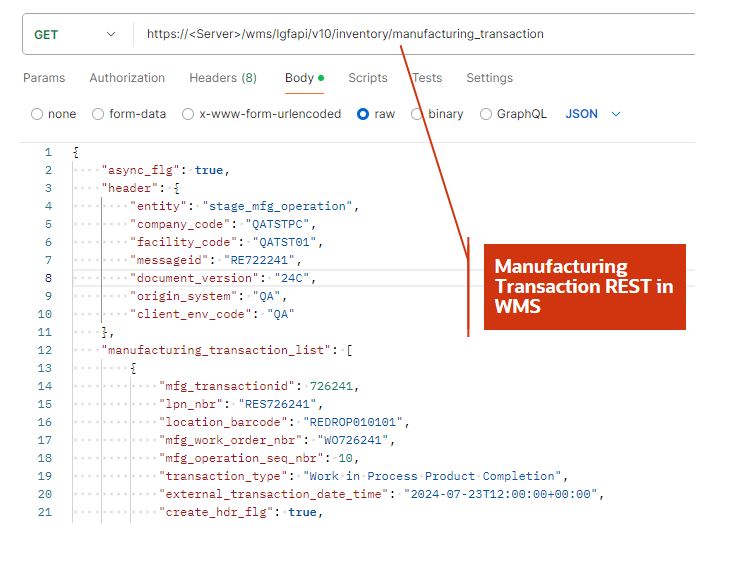Open the Tests tab
The width and height of the screenshot is (744, 567).
[427, 78]
